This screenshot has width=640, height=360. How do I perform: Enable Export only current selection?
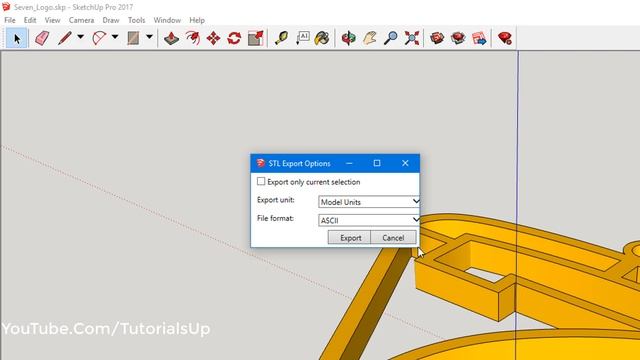[261, 182]
